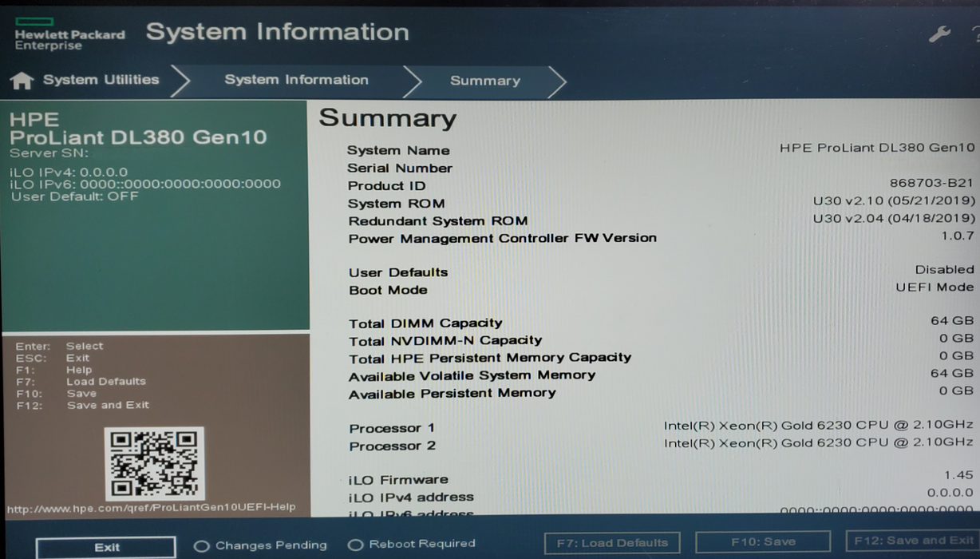Click Total HPE Persistent Memory Capacity label

pyautogui.click(x=490, y=358)
